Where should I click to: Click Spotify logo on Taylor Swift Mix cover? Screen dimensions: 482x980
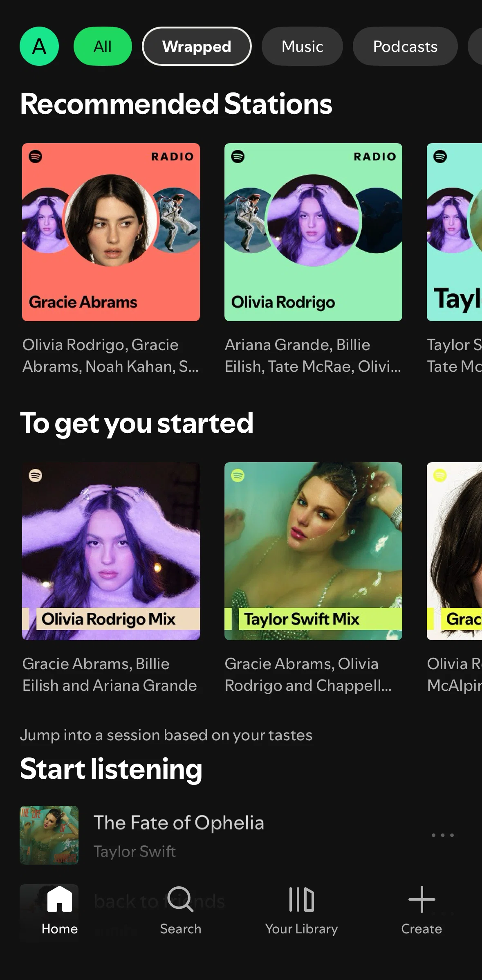point(238,475)
